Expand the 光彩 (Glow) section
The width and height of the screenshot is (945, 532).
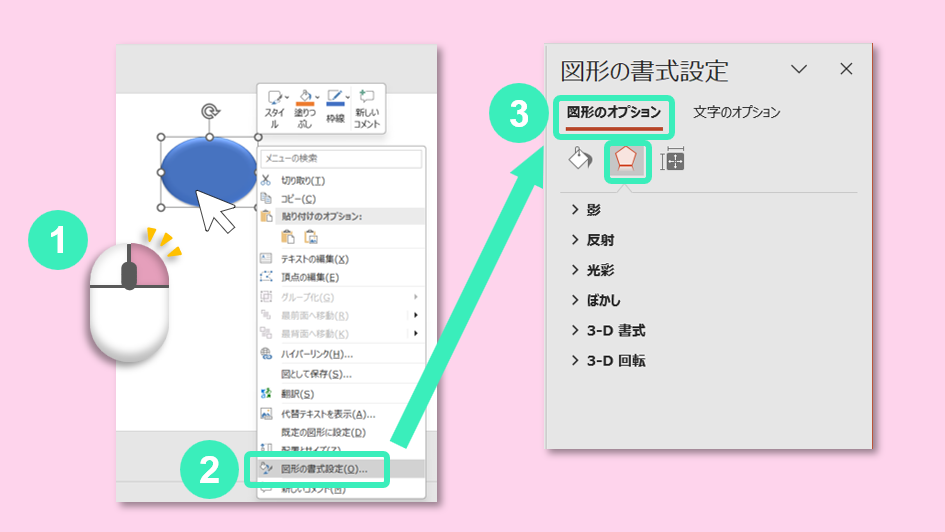coord(600,270)
